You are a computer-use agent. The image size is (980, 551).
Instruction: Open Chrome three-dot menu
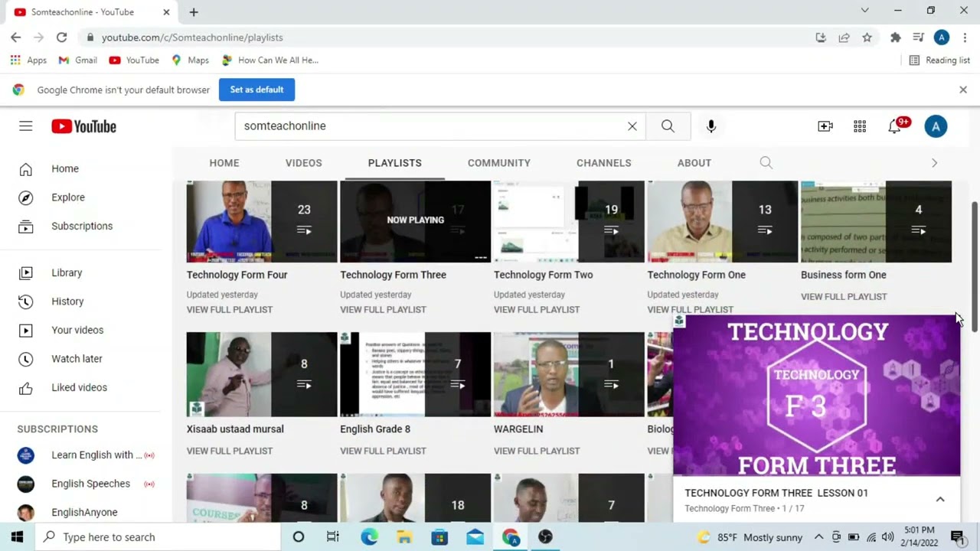coord(964,37)
